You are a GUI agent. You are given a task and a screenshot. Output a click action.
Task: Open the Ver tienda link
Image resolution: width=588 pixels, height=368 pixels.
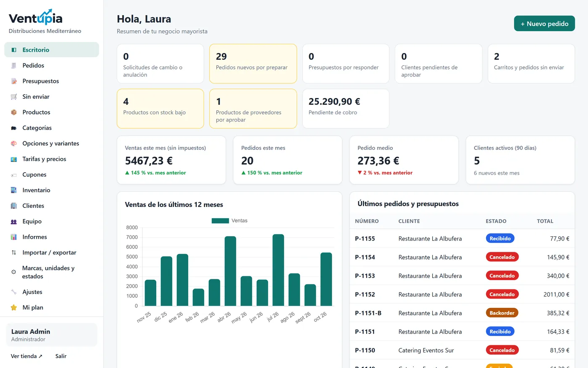click(26, 356)
